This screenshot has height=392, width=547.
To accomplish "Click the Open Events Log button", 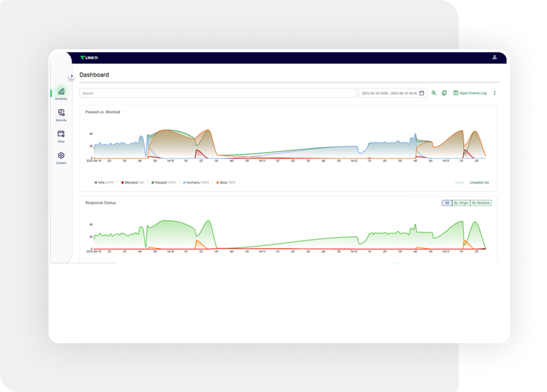I will [470, 93].
